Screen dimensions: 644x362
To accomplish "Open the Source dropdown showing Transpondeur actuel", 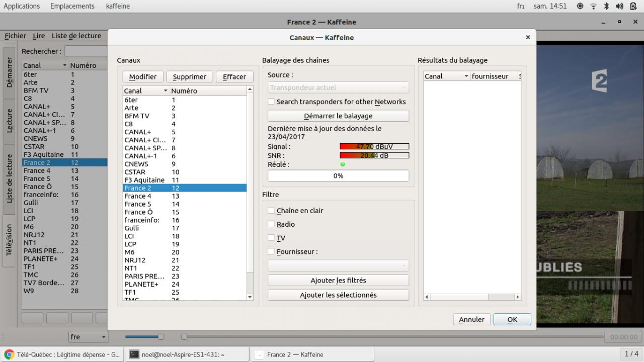I will pyautogui.click(x=338, y=87).
